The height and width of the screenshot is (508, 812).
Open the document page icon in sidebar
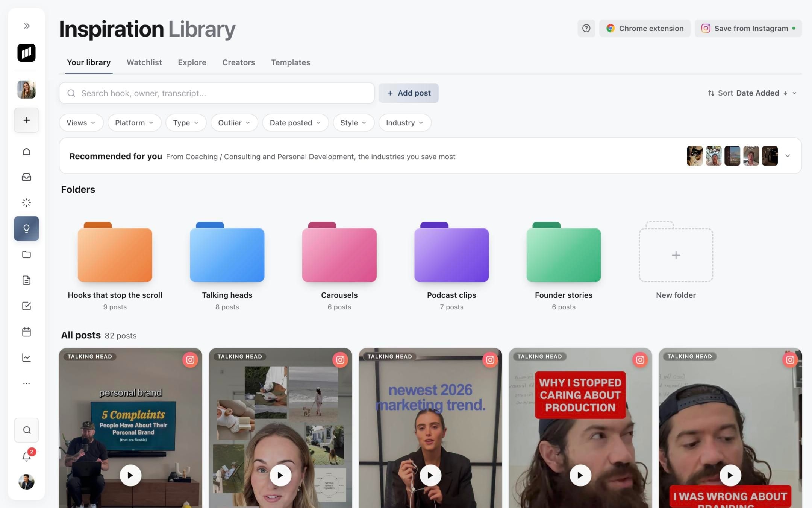[26, 280]
